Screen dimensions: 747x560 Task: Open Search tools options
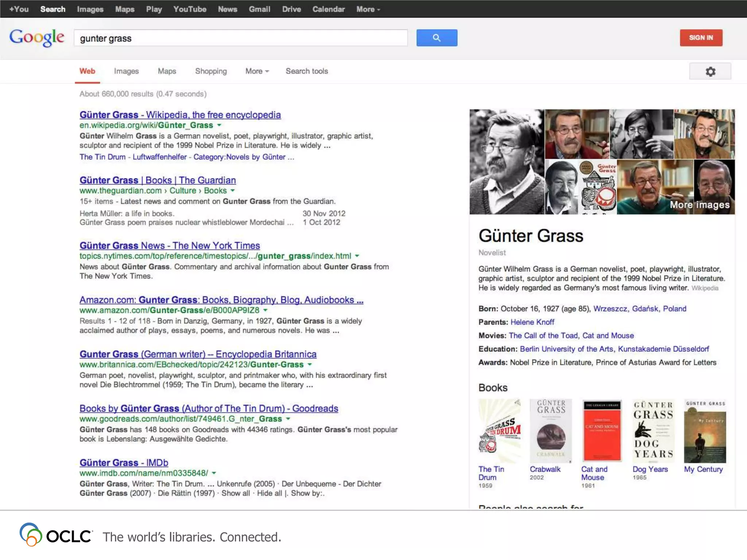[x=307, y=71]
